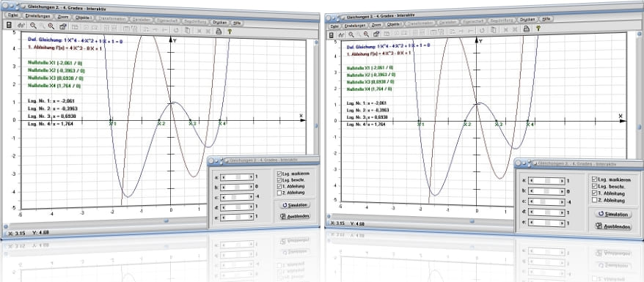Click coefficient e slider in right panel
Screen dimensions: 644x282
(x=546, y=223)
